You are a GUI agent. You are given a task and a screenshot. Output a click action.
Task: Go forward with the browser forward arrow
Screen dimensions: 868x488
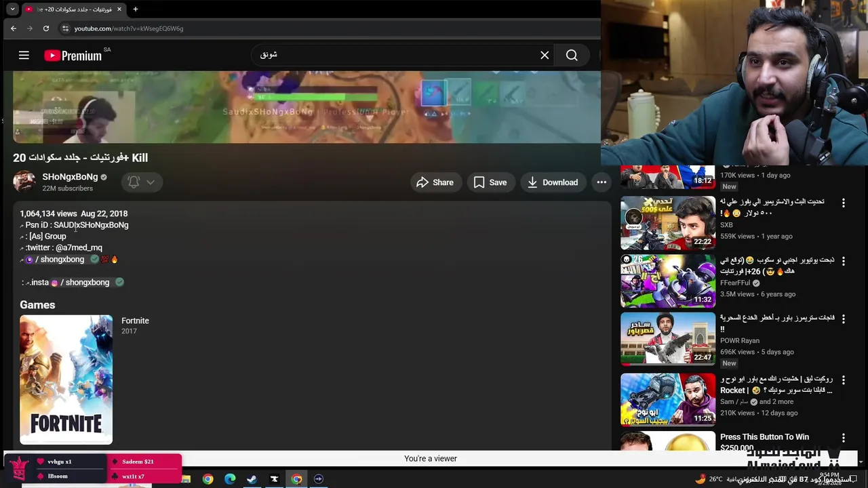(30, 28)
